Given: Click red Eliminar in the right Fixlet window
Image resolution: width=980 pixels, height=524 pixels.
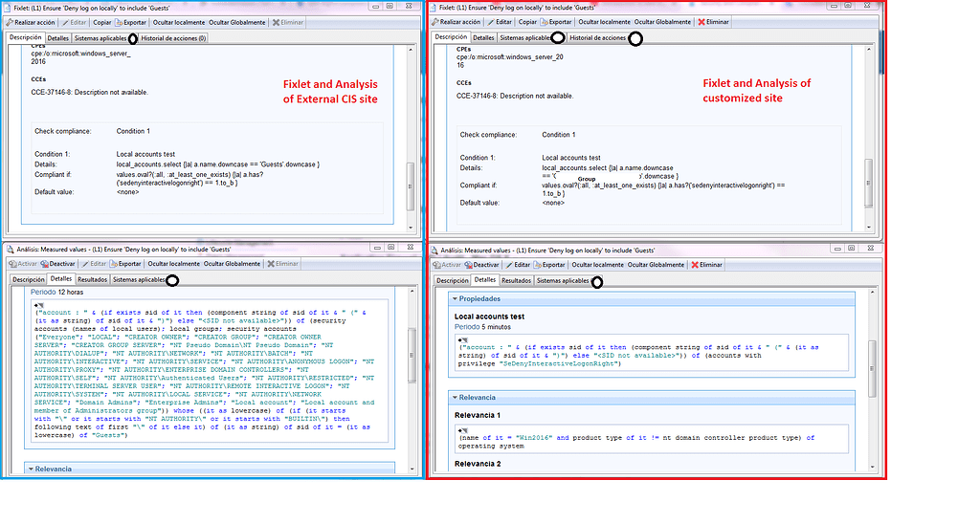Looking at the screenshot, I should (714, 22).
